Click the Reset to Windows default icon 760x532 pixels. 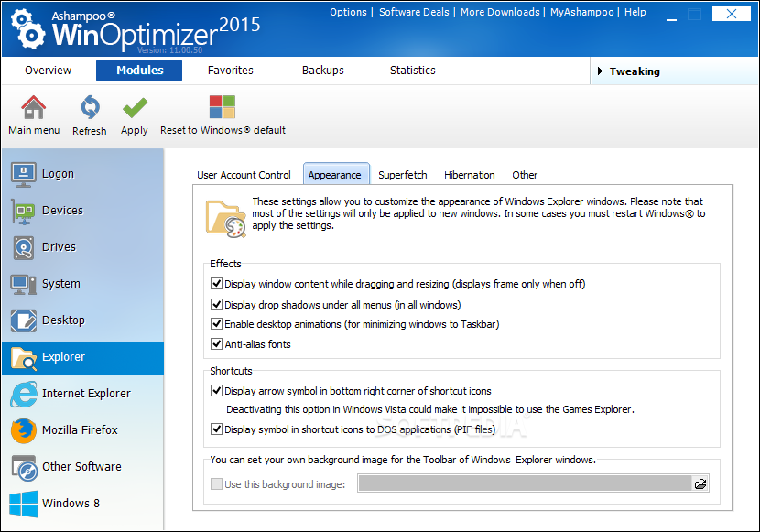pyautogui.click(x=222, y=106)
